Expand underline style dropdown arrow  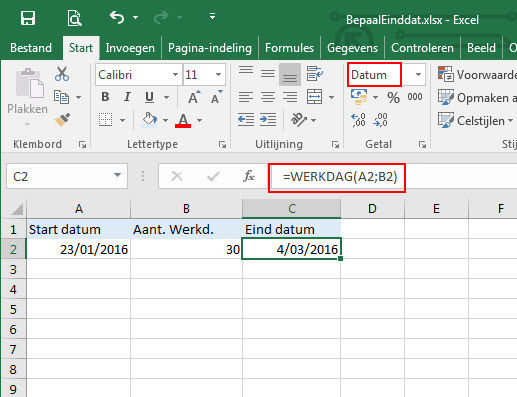[x=166, y=97]
